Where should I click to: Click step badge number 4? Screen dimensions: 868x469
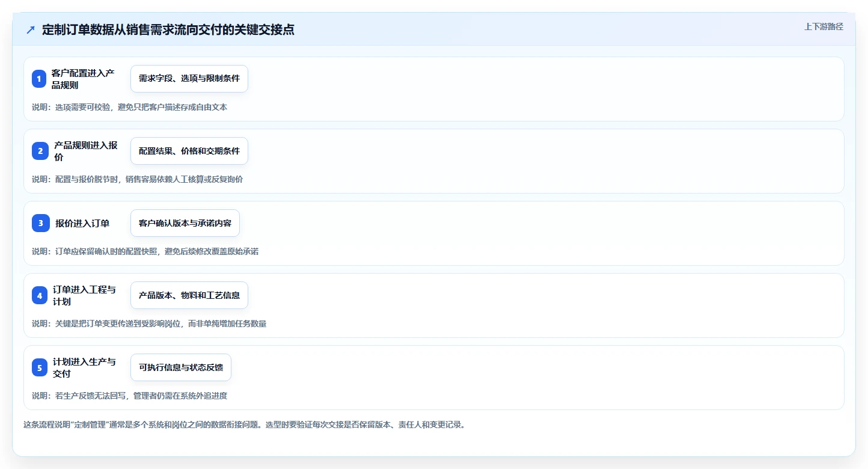39,295
